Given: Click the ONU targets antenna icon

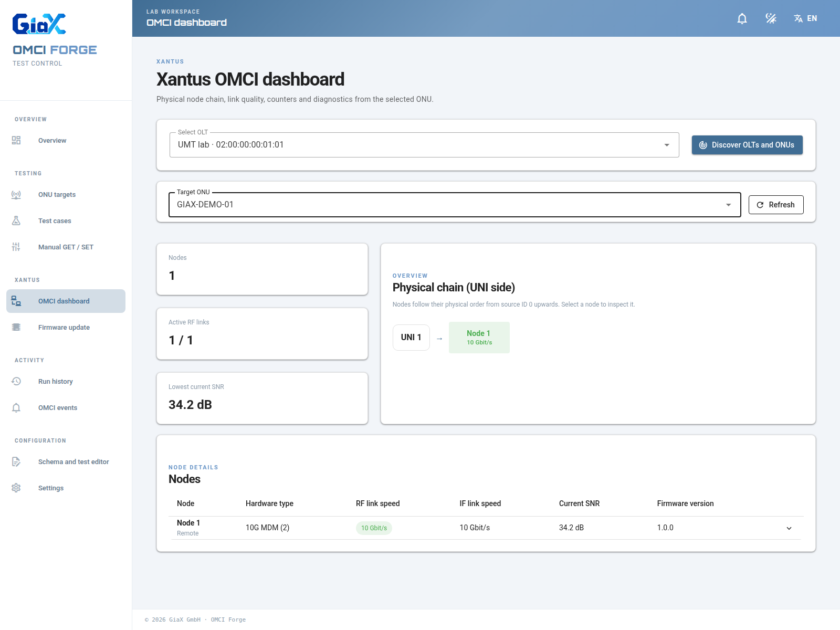Looking at the screenshot, I should (16, 195).
